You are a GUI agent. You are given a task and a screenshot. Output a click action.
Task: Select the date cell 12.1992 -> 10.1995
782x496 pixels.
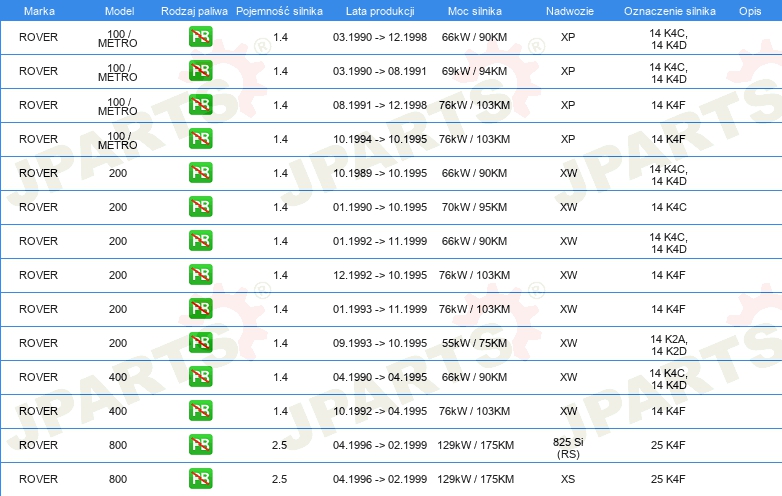pyautogui.click(x=380, y=275)
